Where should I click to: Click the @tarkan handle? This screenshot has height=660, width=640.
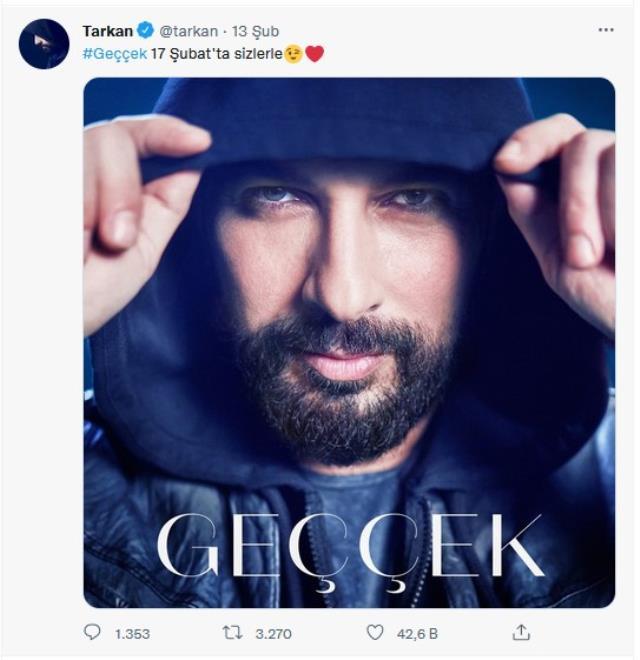(188, 31)
